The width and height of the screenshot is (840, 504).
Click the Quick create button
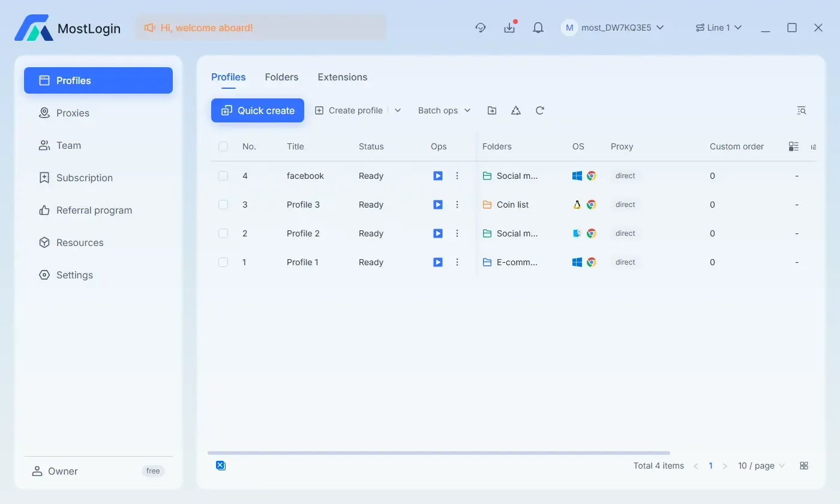(x=257, y=110)
